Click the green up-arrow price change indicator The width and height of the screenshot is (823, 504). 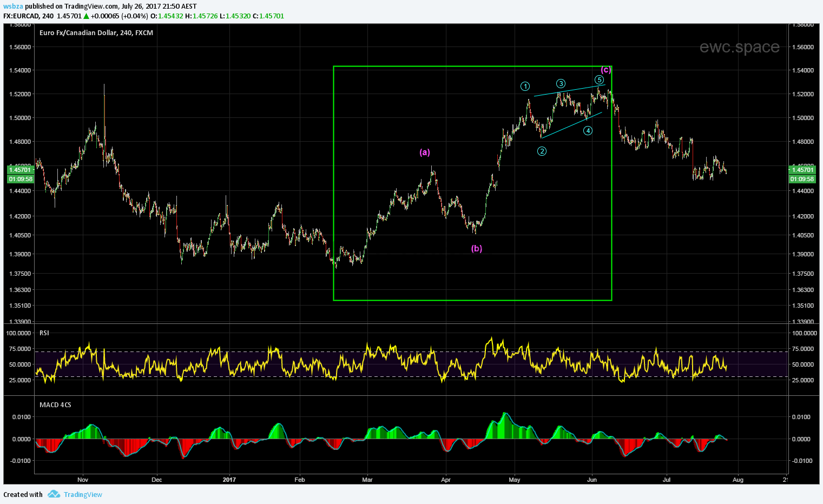pos(86,16)
